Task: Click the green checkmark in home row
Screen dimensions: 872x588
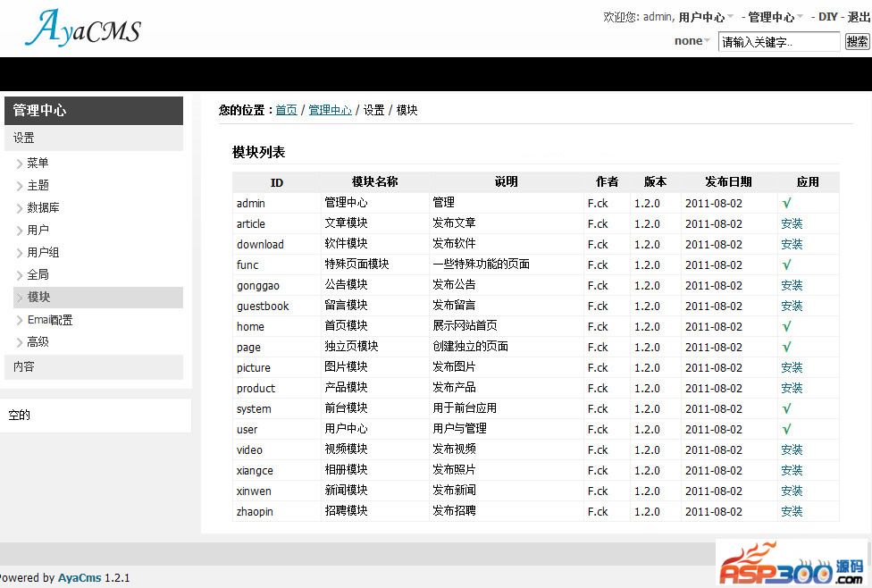Action: pos(787,327)
